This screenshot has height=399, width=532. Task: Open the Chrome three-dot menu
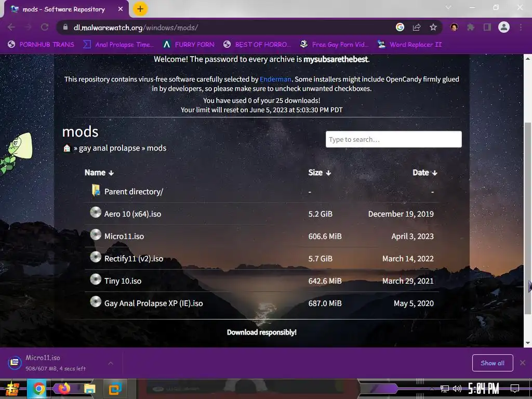click(521, 27)
